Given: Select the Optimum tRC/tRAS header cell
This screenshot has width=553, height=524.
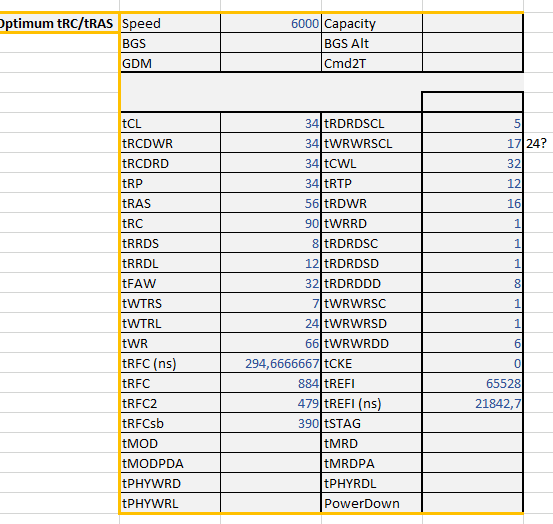Looking at the screenshot, I should pyautogui.click(x=59, y=23).
